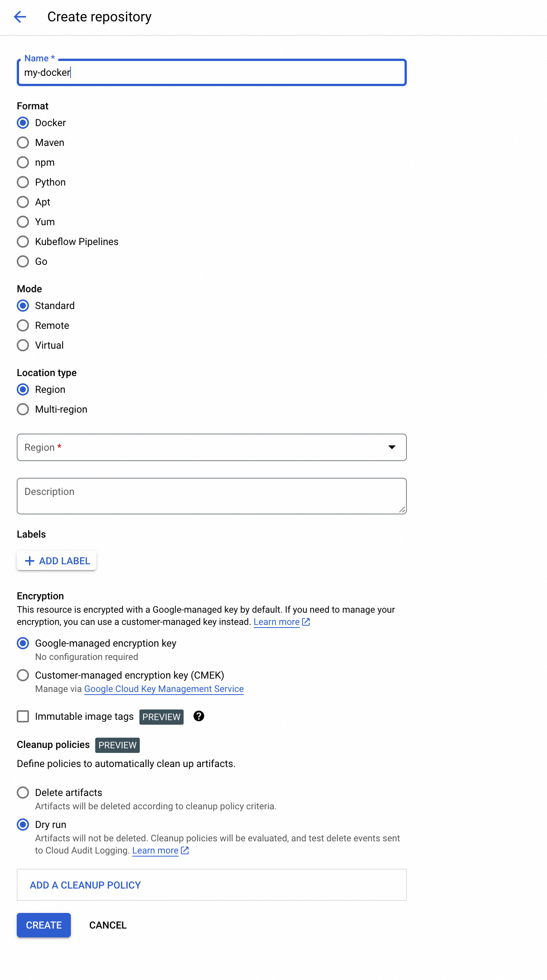Viewport: 547px width, 980px height.
Task: Cancel repository creation
Action: click(x=108, y=925)
